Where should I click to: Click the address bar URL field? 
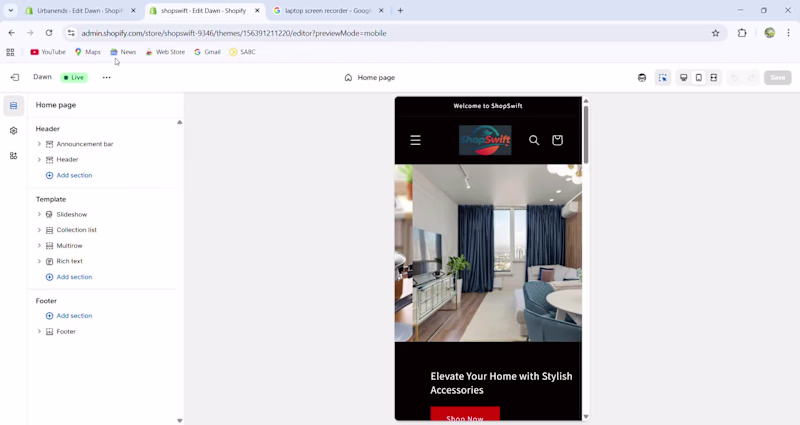click(x=393, y=33)
